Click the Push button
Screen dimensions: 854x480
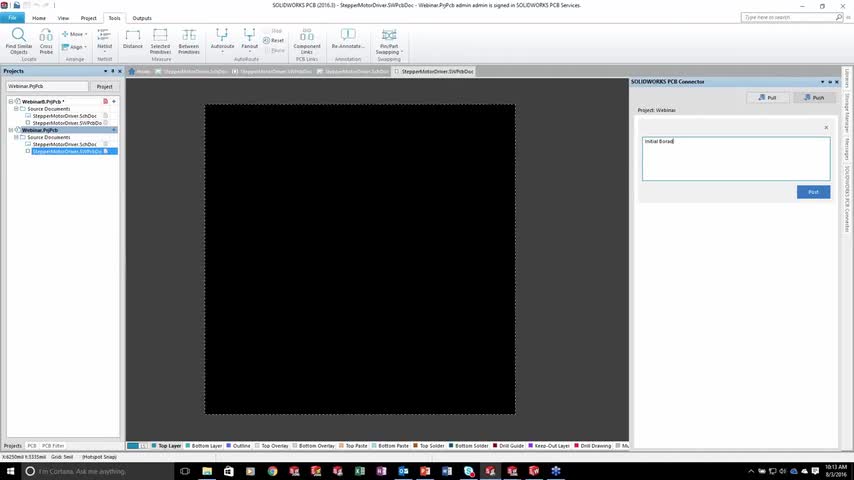(x=814, y=98)
